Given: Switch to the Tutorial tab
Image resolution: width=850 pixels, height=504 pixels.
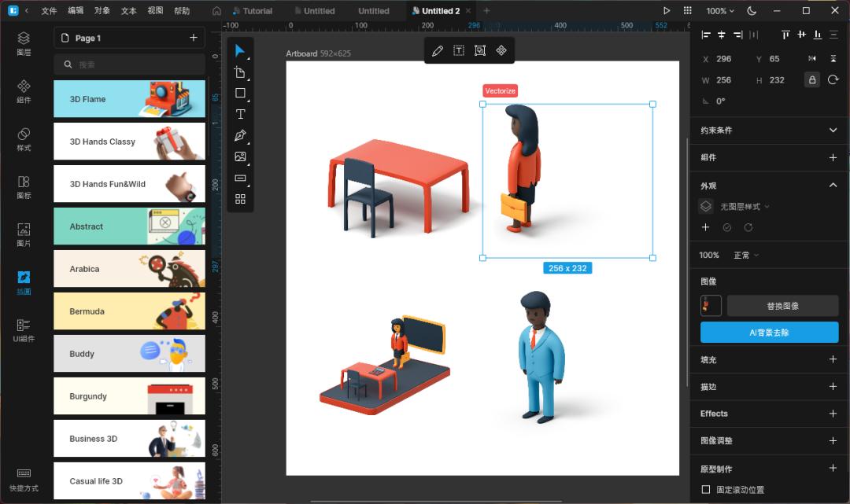Looking at the screenshot, I should pyautogui.click(x=253, y=11).
